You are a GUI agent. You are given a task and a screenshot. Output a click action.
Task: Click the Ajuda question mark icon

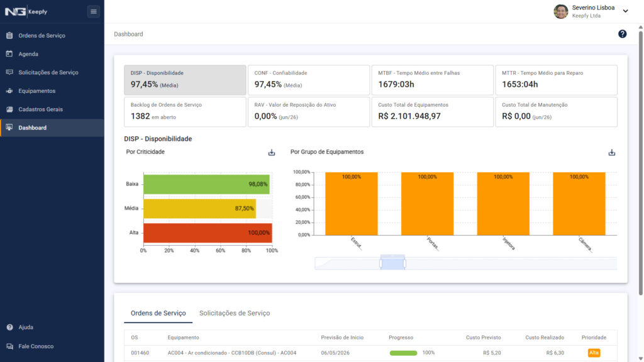9,327
